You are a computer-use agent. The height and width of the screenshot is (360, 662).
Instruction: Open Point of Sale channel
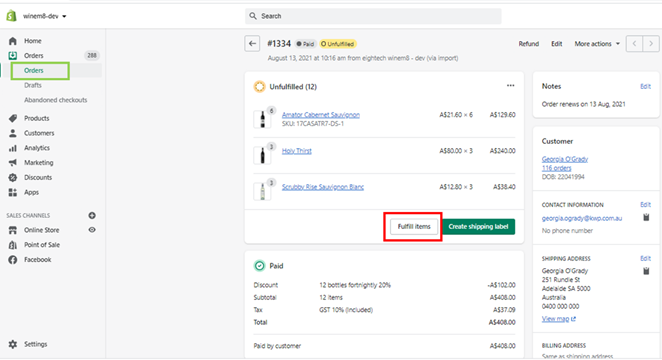[42, 245]
